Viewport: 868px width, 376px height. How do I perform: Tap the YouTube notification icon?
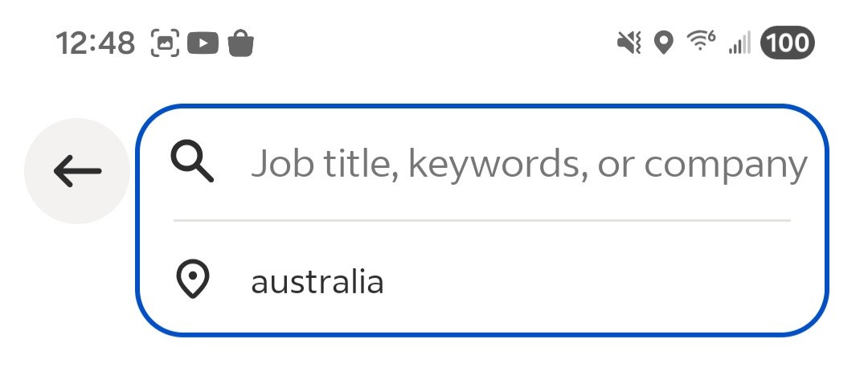pyautogui.click(x=203, y=43)
